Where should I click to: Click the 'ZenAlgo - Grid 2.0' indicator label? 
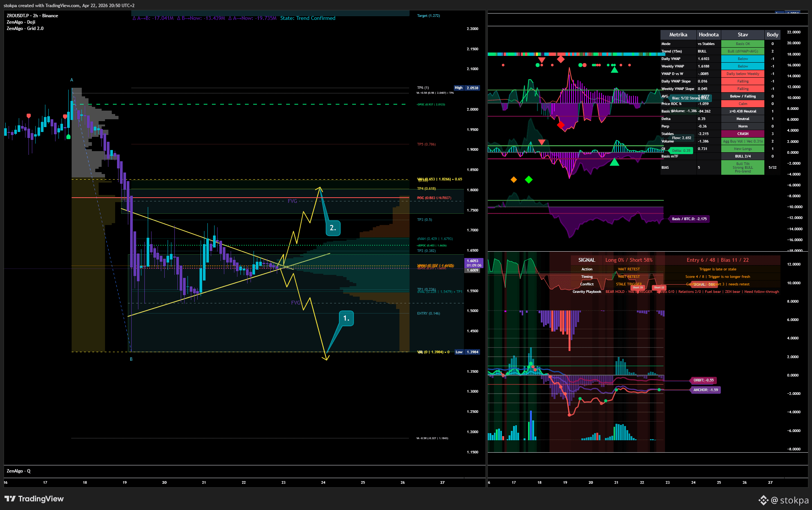[25, 28]
